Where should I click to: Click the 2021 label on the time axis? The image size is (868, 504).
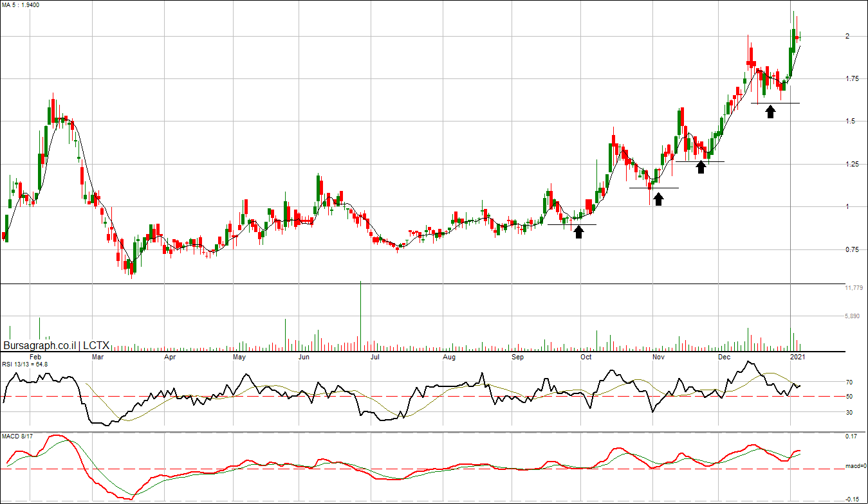click(x=797, y=356)
